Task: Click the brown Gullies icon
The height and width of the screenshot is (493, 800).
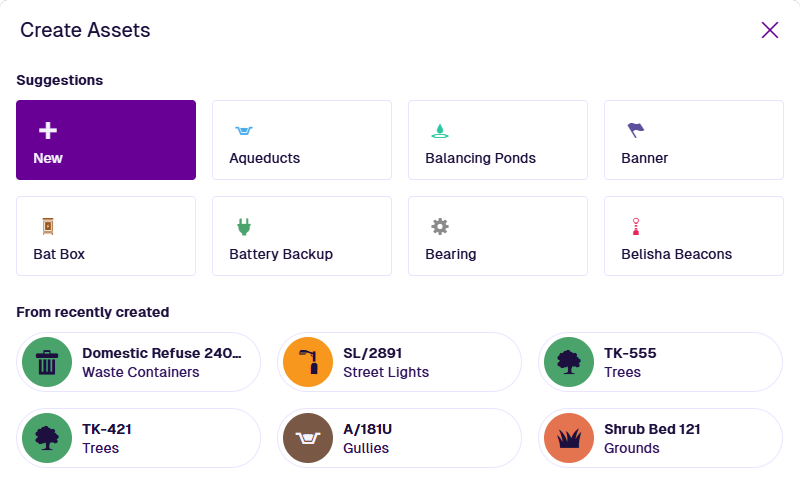Action: [x=308, y=438]
